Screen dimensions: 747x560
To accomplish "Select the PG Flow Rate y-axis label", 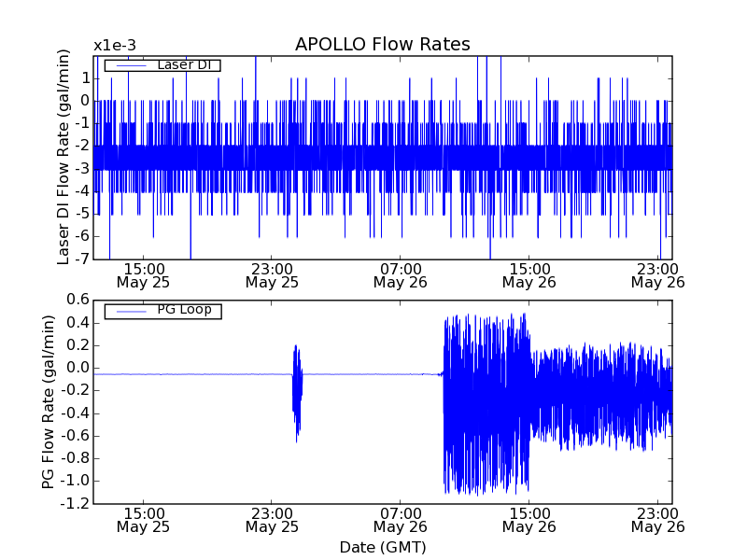I will pos(49,401).
